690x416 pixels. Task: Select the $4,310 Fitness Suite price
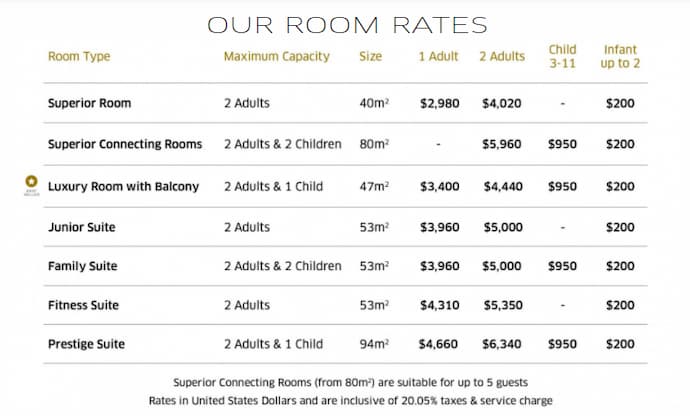439,306
